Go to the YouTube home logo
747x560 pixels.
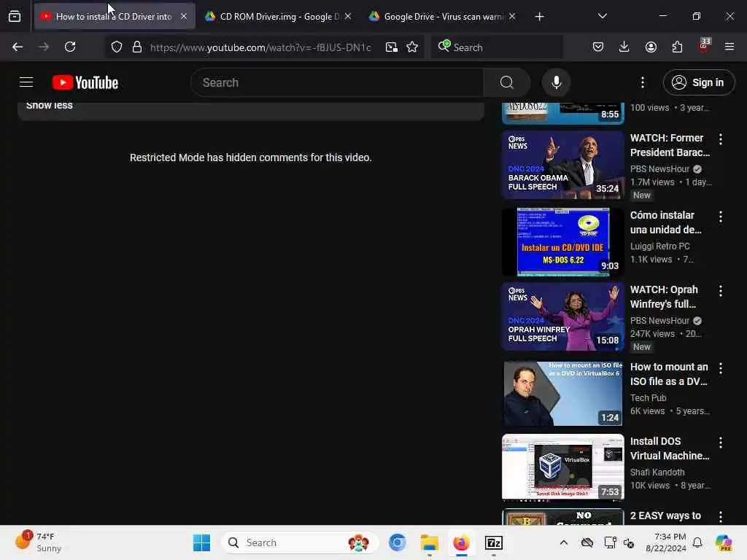coord(85,82)
